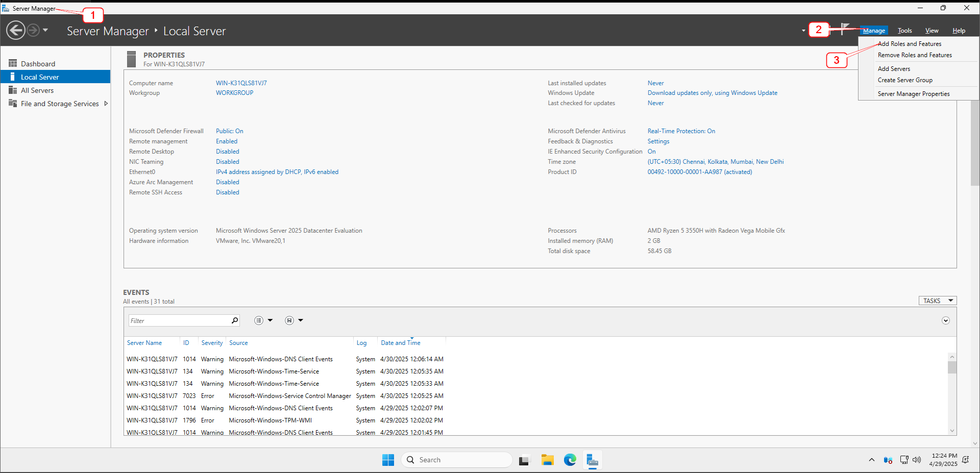Sort events by Source column
Viewport: 980px width, 473px height.
point(238,343)
